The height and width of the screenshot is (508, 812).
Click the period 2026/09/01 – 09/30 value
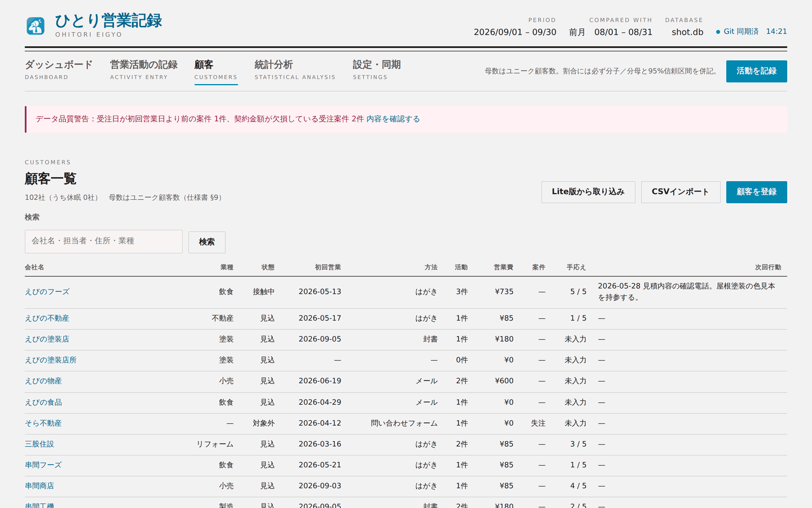(x=515, y=32)
